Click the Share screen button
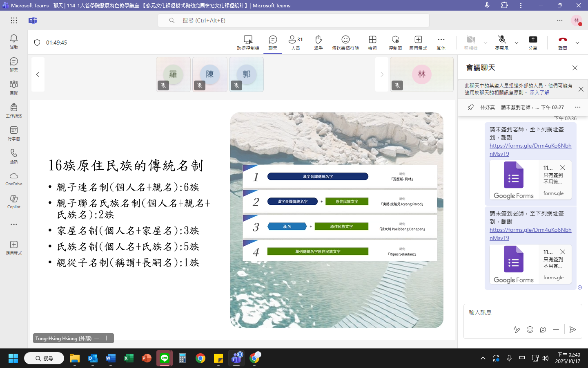 pos(533,43)
